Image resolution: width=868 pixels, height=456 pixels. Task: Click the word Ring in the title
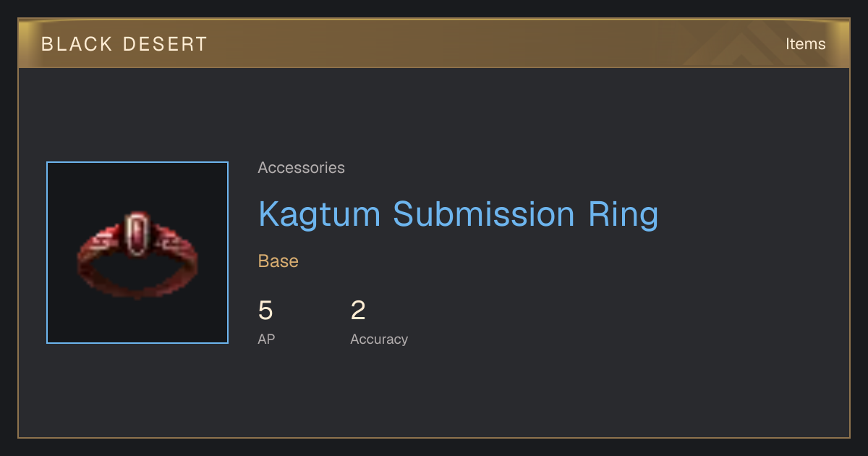coord(623,215)
